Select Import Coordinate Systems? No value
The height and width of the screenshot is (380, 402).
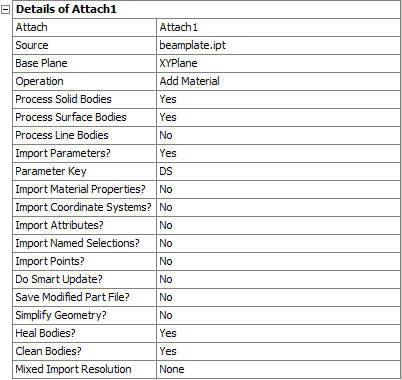pyautogui.click(x=278, y=207)
